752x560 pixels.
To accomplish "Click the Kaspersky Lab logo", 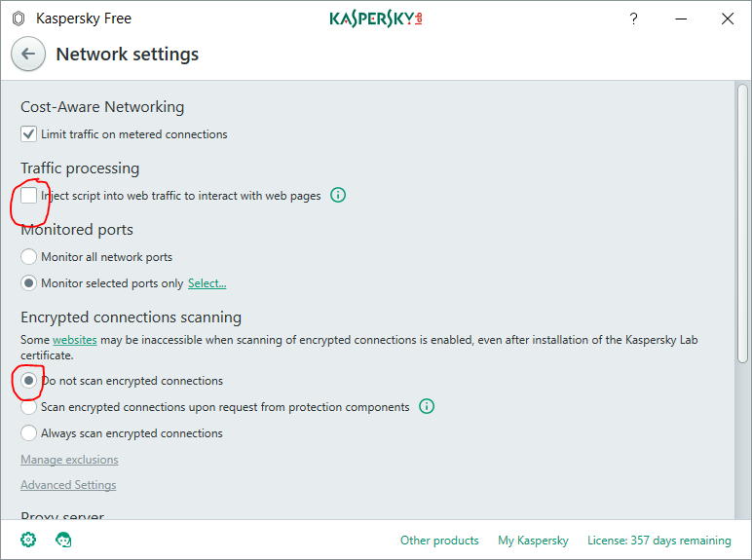I will [376, 19].
